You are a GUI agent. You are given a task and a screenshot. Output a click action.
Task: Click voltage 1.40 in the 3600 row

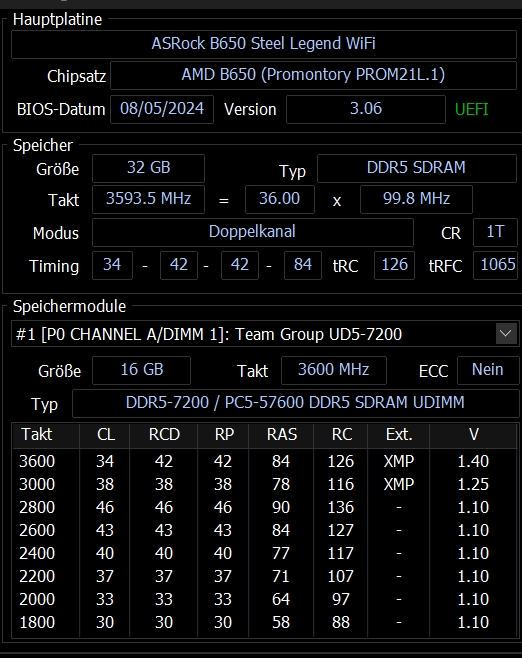[x=473, y=462]
